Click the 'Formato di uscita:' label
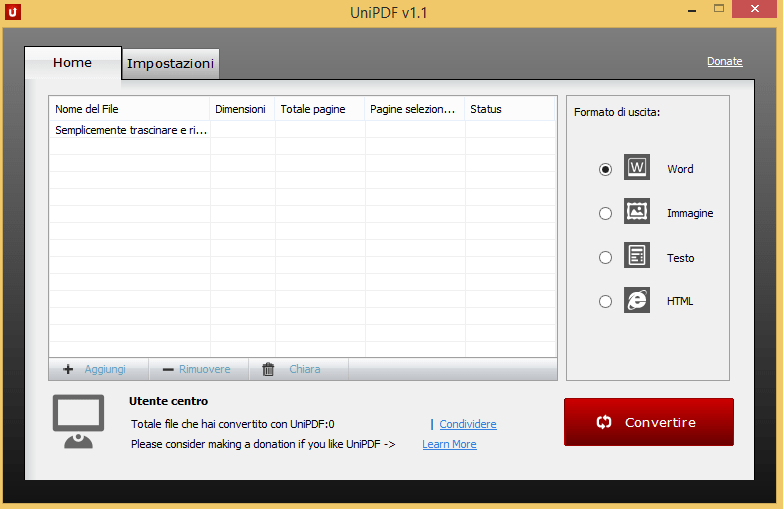The height and width of the screenshot is (509, 783). point(617,112)
